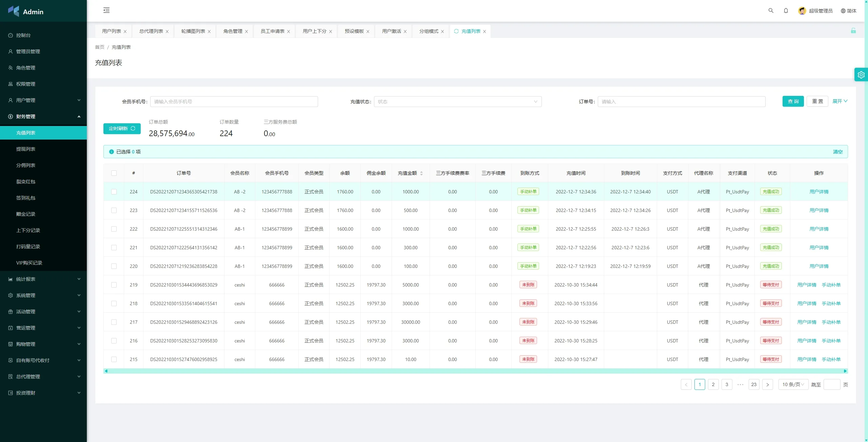Open search via the magnifier icon

pyautogui.click(x=771, y=10)
